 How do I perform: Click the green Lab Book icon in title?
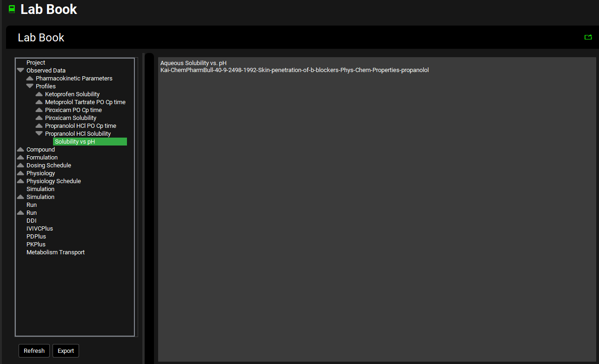coord(12,9)
